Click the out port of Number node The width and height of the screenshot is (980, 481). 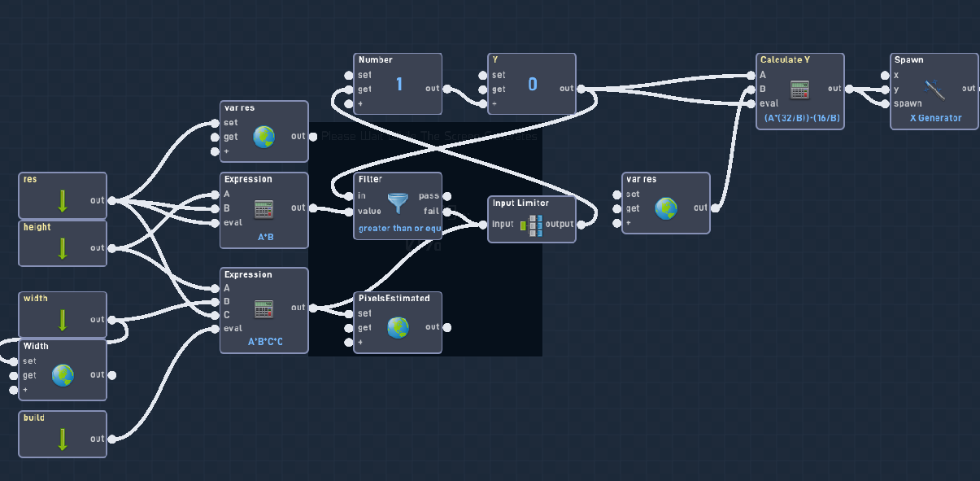point(446,89)
